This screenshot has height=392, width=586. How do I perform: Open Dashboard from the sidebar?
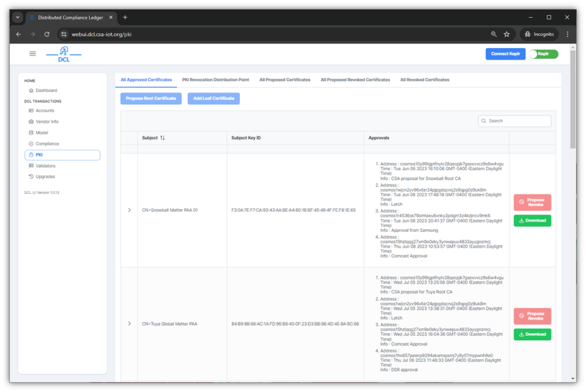coord(46,90)
